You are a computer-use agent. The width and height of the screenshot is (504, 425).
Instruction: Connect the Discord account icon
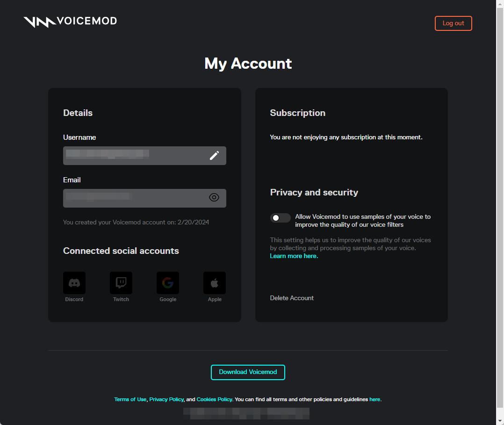pos(74,283)
